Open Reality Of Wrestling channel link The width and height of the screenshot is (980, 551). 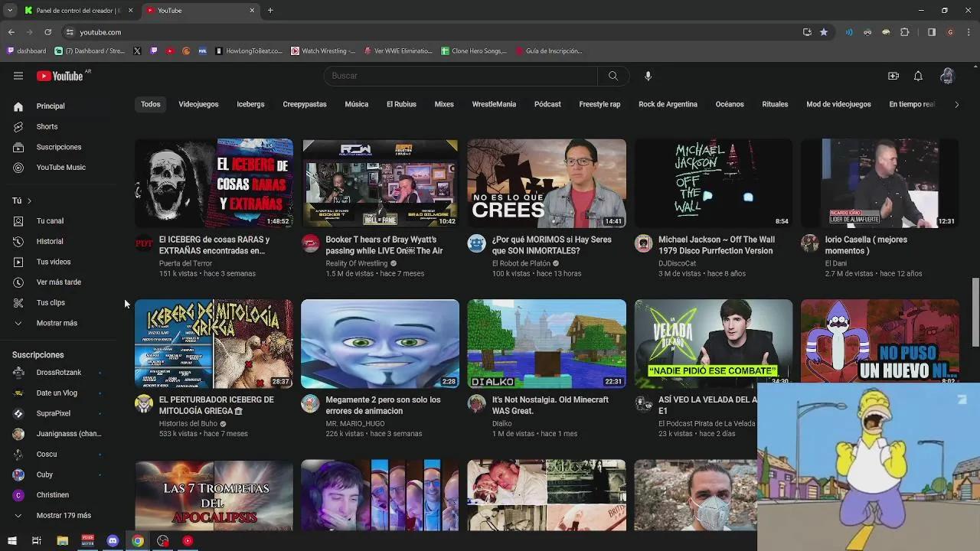(356, 263)
